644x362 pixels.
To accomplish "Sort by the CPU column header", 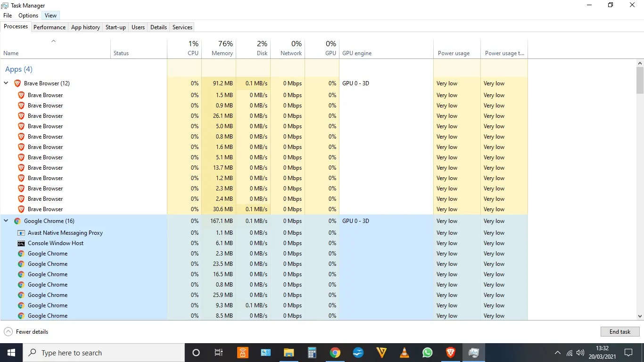I will pyautogui.click(x=184, y=48).
